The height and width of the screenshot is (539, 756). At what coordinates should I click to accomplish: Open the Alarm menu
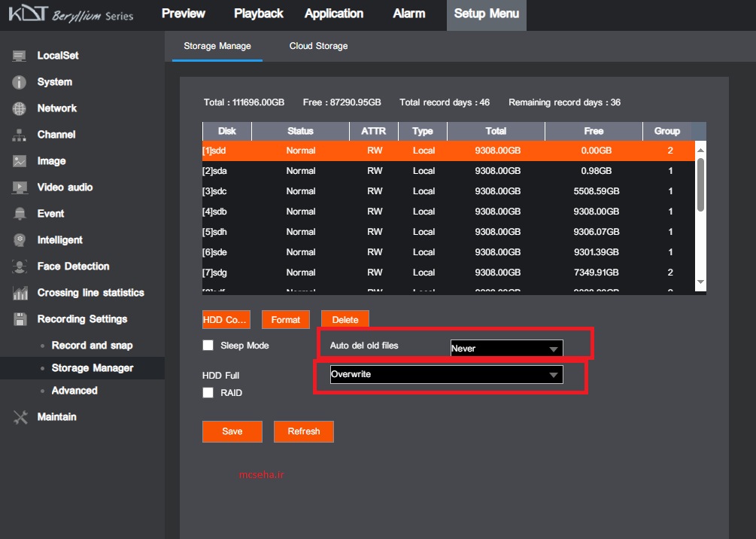(x=409, y=14)
